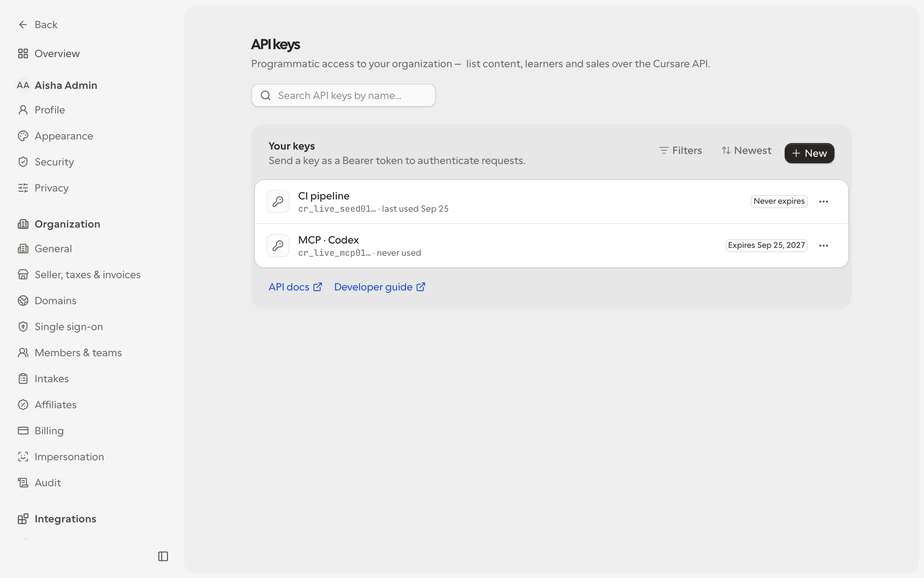Click the Integrations section heading
Screen dimensions: 924x578
(x=65, y=519)
